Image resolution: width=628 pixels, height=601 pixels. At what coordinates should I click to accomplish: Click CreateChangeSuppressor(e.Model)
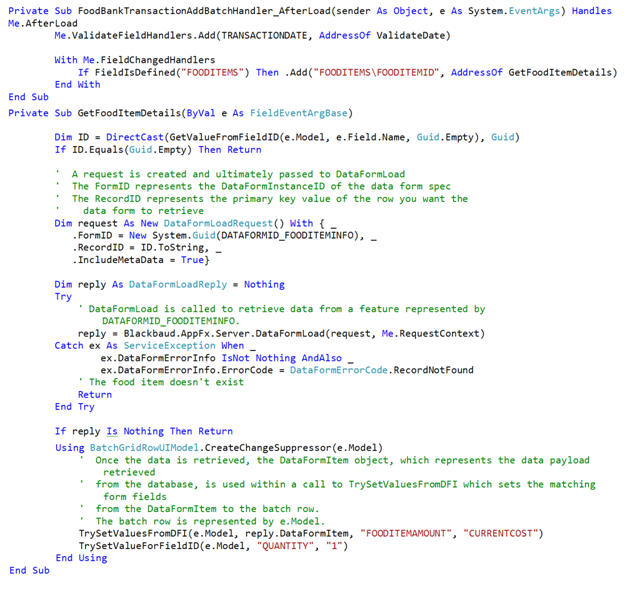pyautogui.click(x=294, y=448)
